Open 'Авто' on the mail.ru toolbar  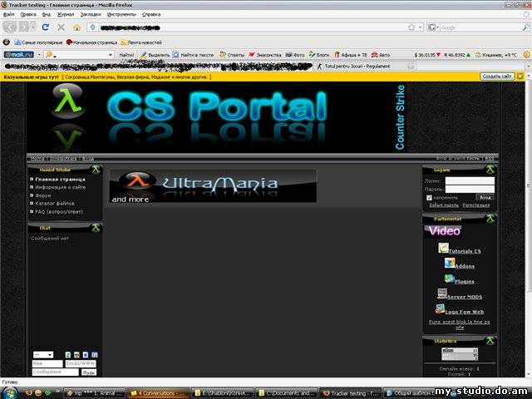(381, 55)
